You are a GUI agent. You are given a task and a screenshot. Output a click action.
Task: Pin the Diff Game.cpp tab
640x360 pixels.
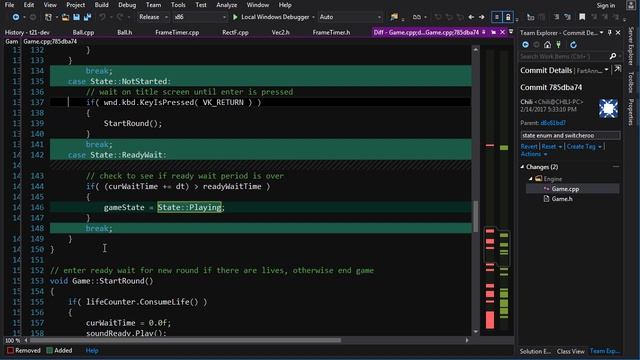[484, 32]
